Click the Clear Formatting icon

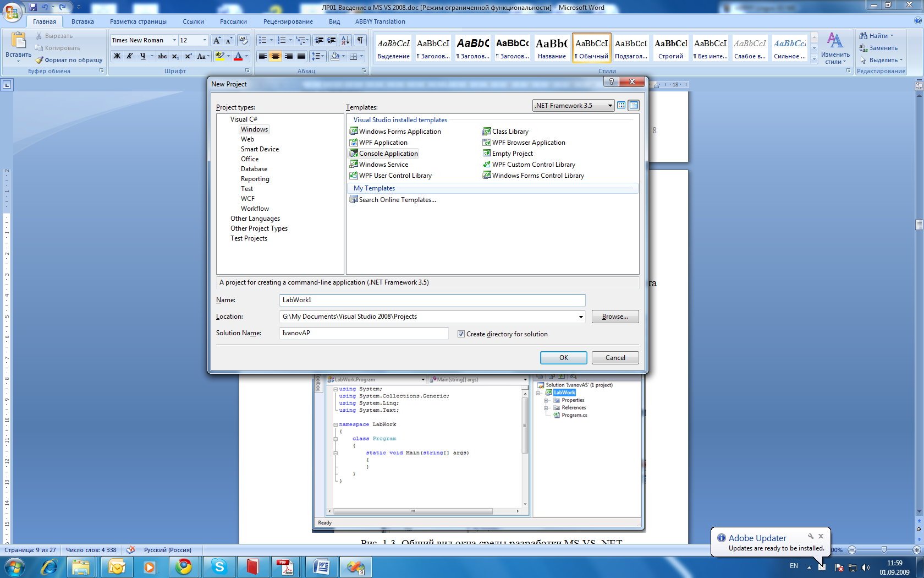point(244,40)
